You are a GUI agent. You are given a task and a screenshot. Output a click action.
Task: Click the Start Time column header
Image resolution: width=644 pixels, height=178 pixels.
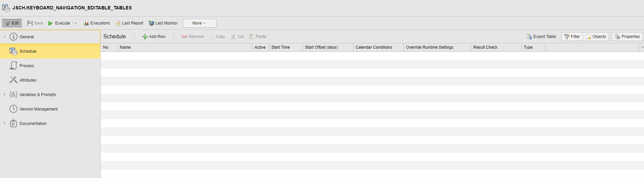pos(286,47)
